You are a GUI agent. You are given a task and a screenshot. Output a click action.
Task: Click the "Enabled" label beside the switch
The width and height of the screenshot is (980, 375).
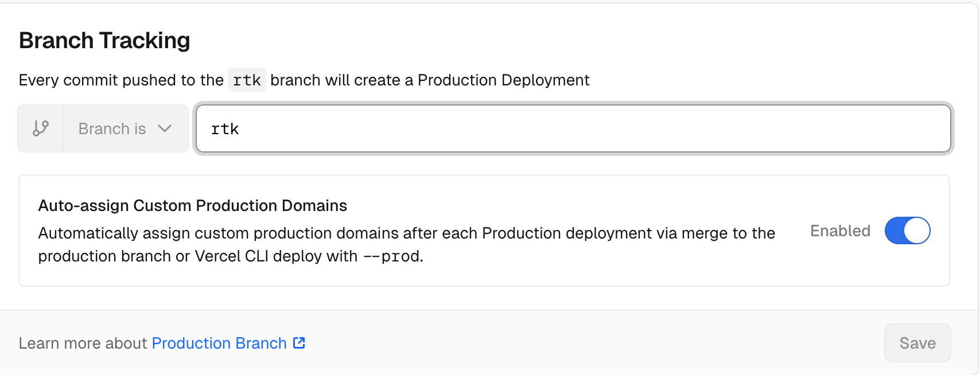(x=840, y=231)
